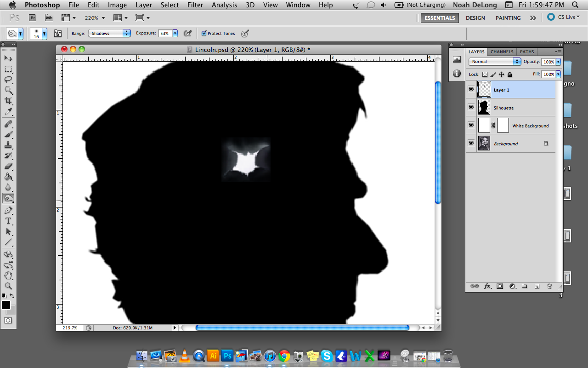Switch to the Essentials workspace
Viewport: 588px width, 368px height.
(440, 18)
